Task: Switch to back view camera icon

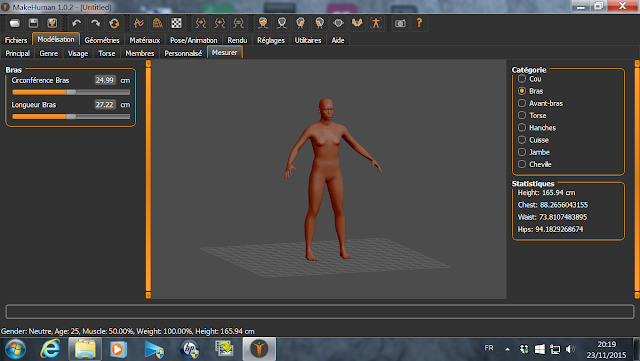Action: click(x=282, y=23)
